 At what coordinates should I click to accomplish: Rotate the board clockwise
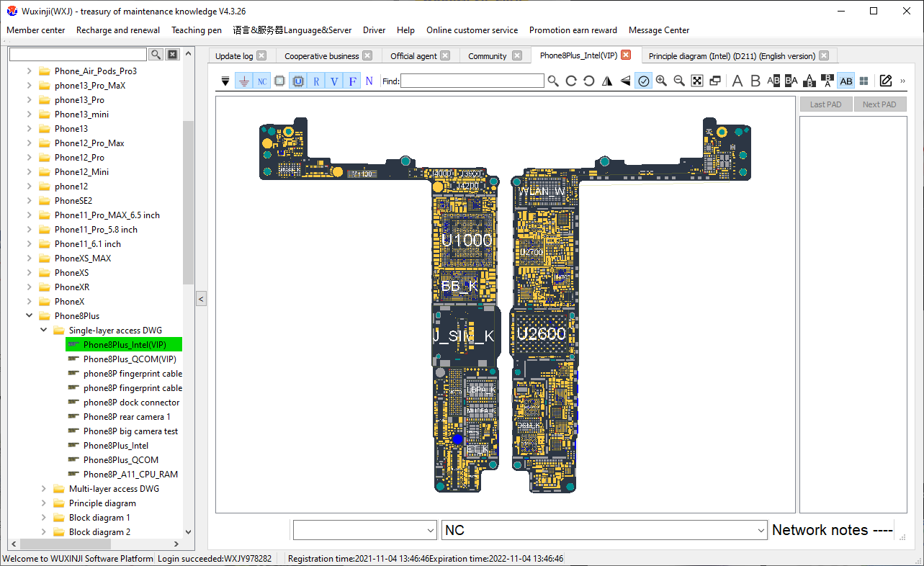click(x=571, y=81)
